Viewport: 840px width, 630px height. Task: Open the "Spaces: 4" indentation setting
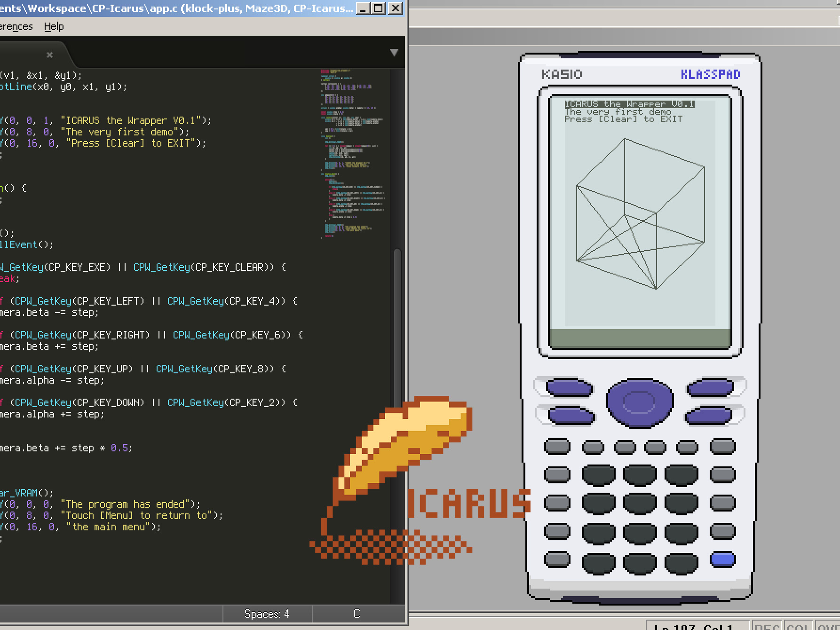267,614
